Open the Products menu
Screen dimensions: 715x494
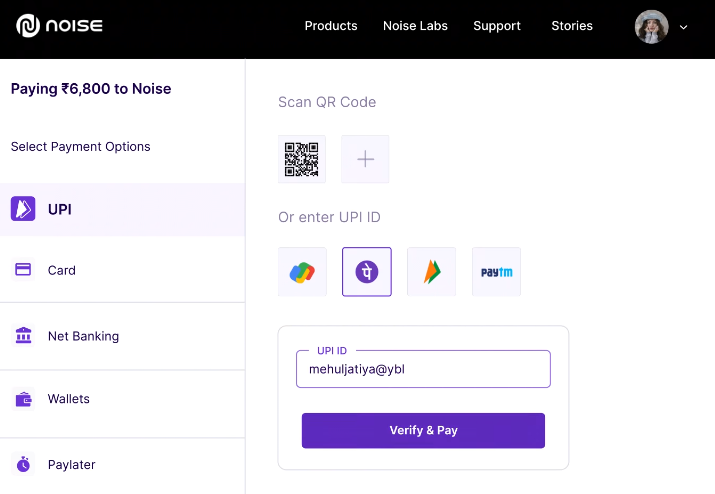coord(331,26)
